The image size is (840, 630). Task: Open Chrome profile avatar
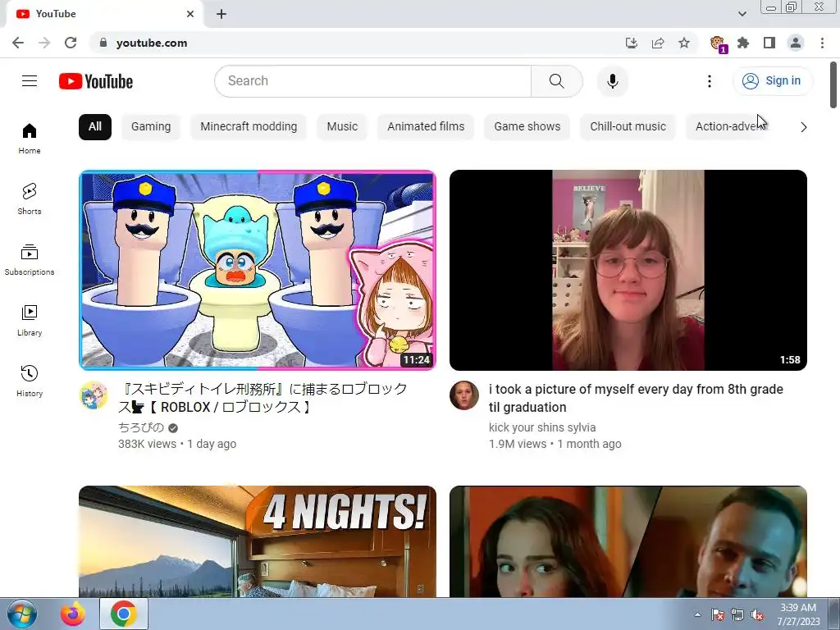pyautogui.click(x=796, y=43)
